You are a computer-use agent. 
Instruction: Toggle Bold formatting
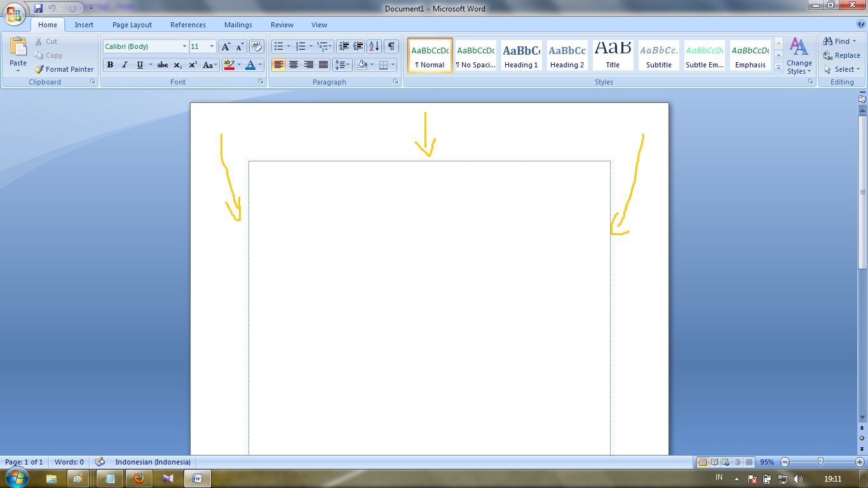(110, 65)
